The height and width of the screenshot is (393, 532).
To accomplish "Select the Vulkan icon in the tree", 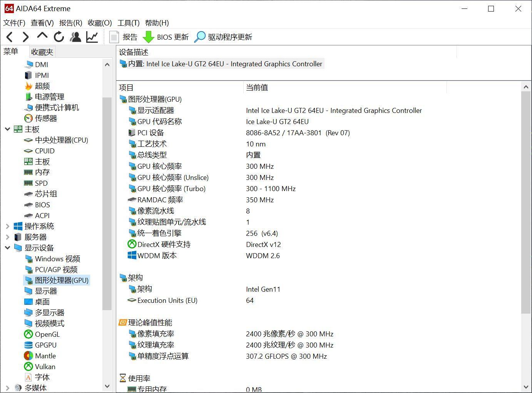I will [28, 366].
